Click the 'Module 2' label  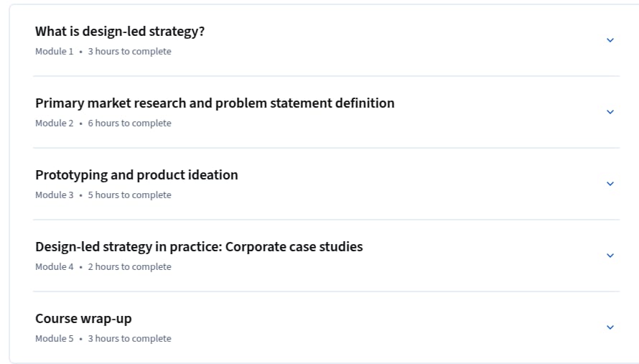(54, 123)
